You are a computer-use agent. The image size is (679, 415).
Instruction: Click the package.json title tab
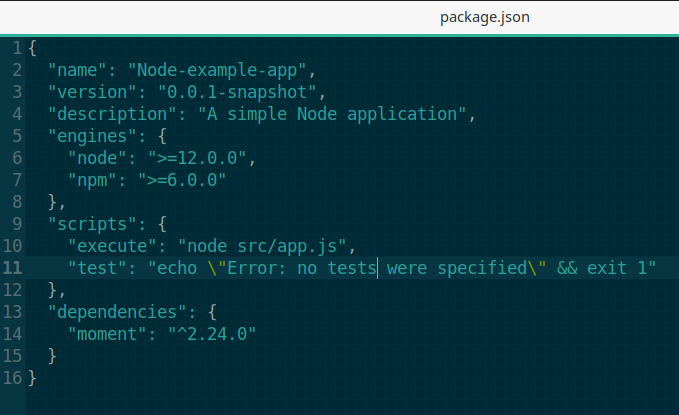(x=483, y=17)
